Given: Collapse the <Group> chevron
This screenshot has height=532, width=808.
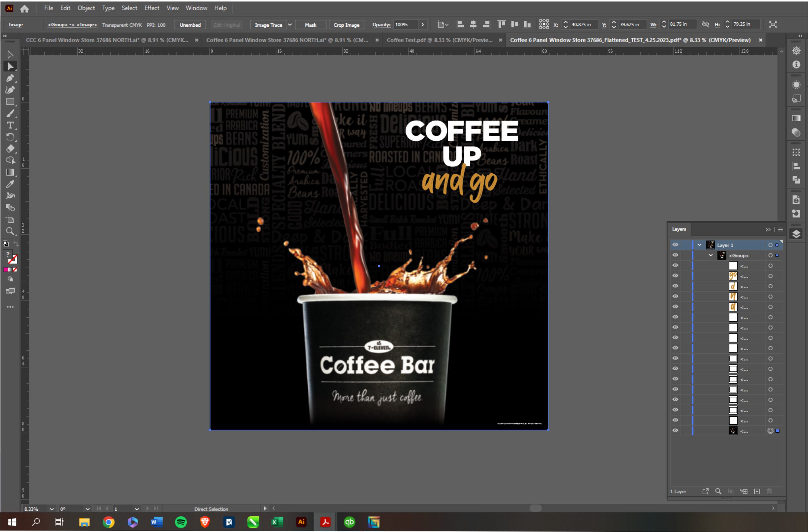Looking at the screenshot, I should pos(711,255).
